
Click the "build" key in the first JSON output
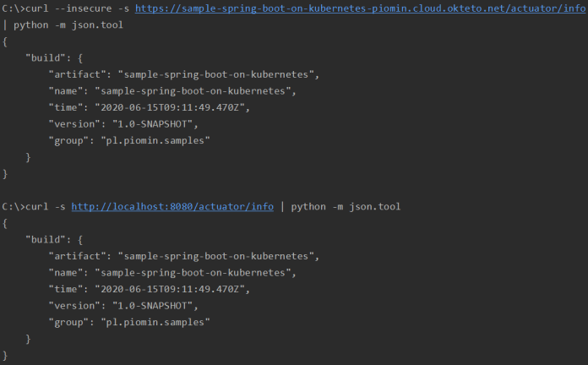(42, 57)
